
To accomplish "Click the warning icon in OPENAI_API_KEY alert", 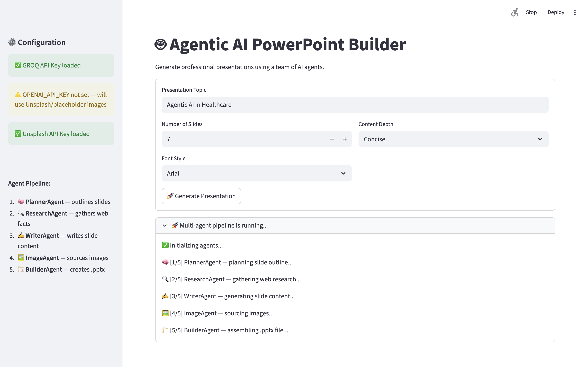I will coord(18,95).
